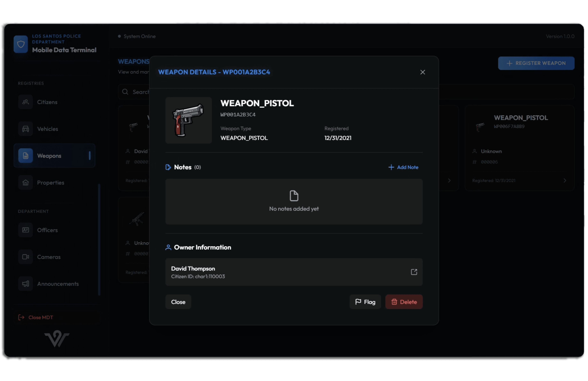Click the owner person icon on Unknown card

pyautogui.click(x=474, y=151)
